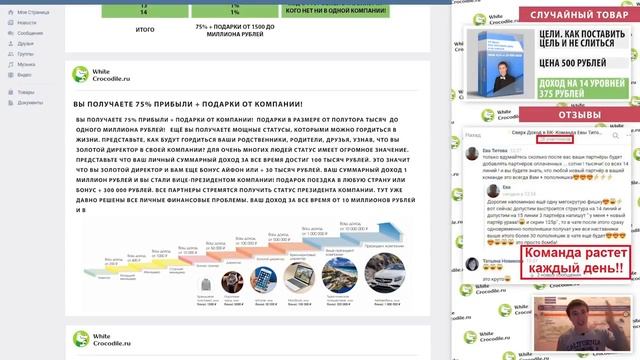Click Татьяна's avatar in the reviews chat
Image resolution: width=640 pixels, height=360 pixels.
pos(472,264)
